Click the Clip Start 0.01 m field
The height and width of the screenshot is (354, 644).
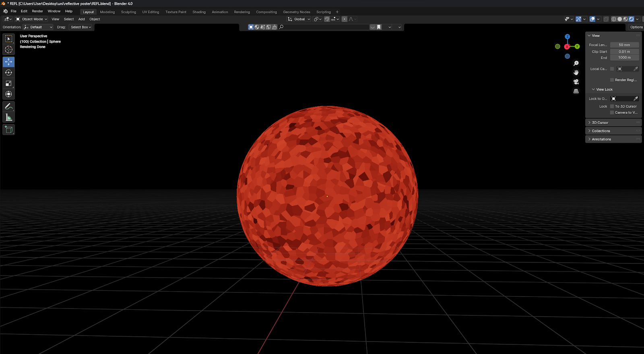pos(624,52)
